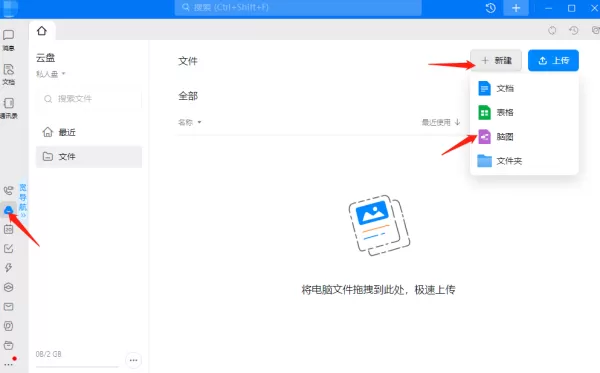Click the 新建 new button
The height and width of the screenshot is (373, 600).
[496, 60]
